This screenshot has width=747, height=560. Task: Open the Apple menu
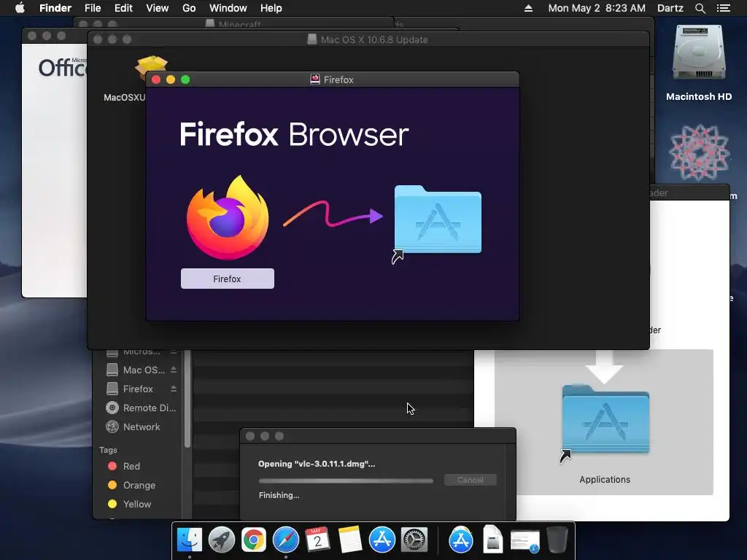(20, 8)
